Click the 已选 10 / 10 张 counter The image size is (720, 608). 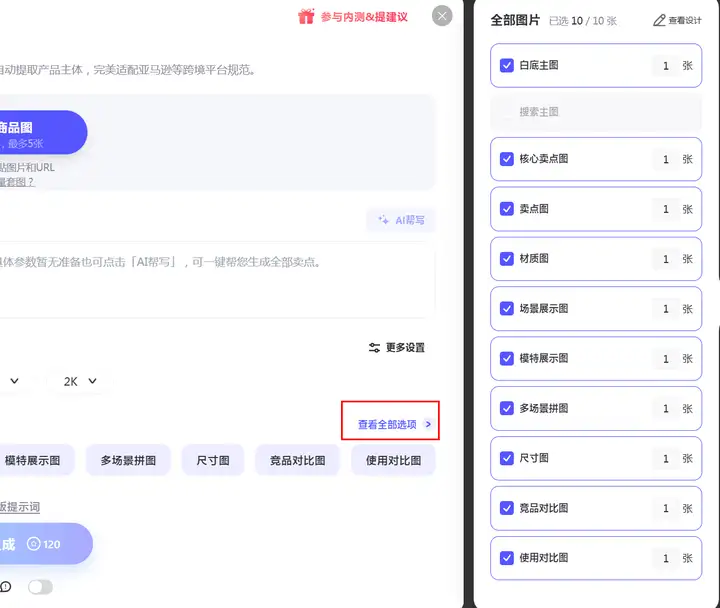click(583, 21)
